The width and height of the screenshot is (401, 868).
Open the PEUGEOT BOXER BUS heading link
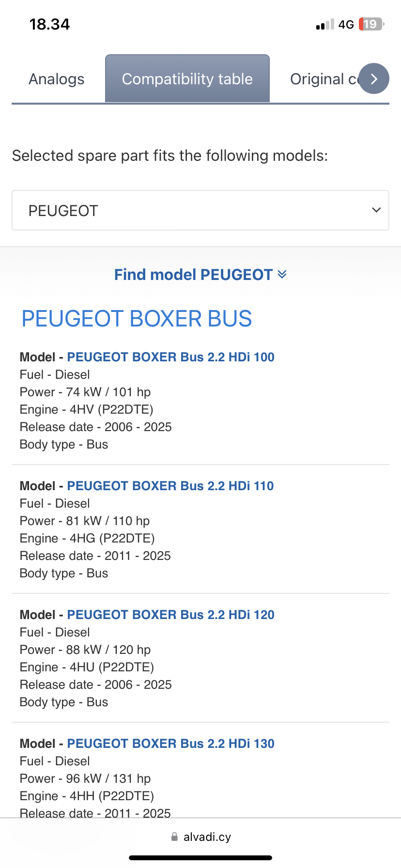click(x=137, y=319)
